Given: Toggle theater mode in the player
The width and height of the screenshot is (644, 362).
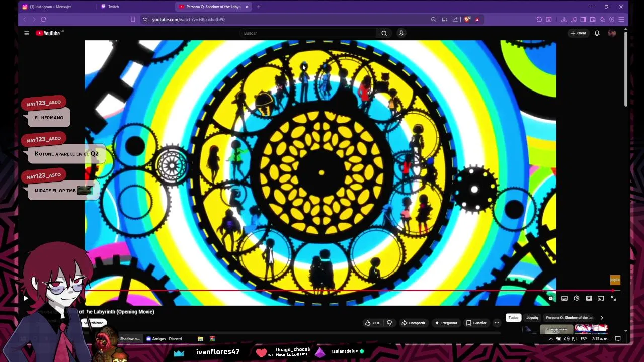Looking at the screenshot, I should click(589, 299).
